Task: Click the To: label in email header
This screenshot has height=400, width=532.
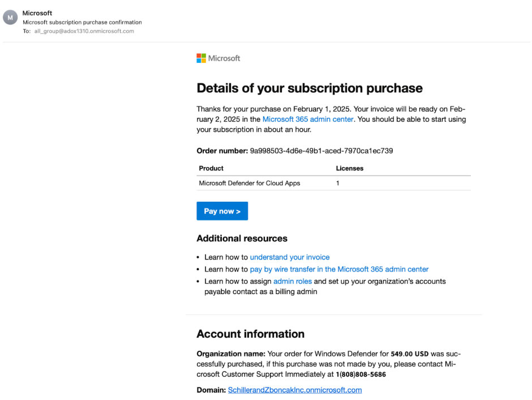Action: (27, 31)
